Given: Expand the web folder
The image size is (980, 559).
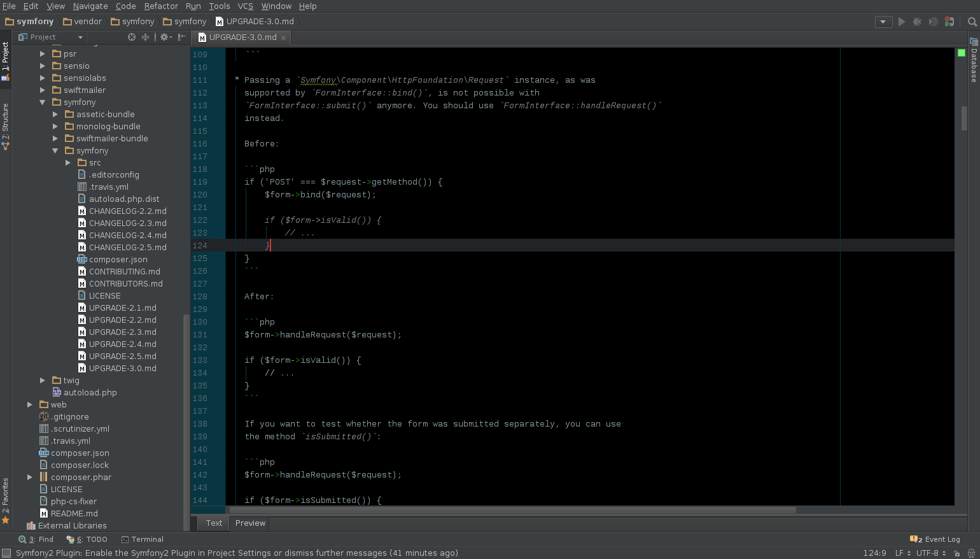Looking at the screenshot, I should pos(30,405).
